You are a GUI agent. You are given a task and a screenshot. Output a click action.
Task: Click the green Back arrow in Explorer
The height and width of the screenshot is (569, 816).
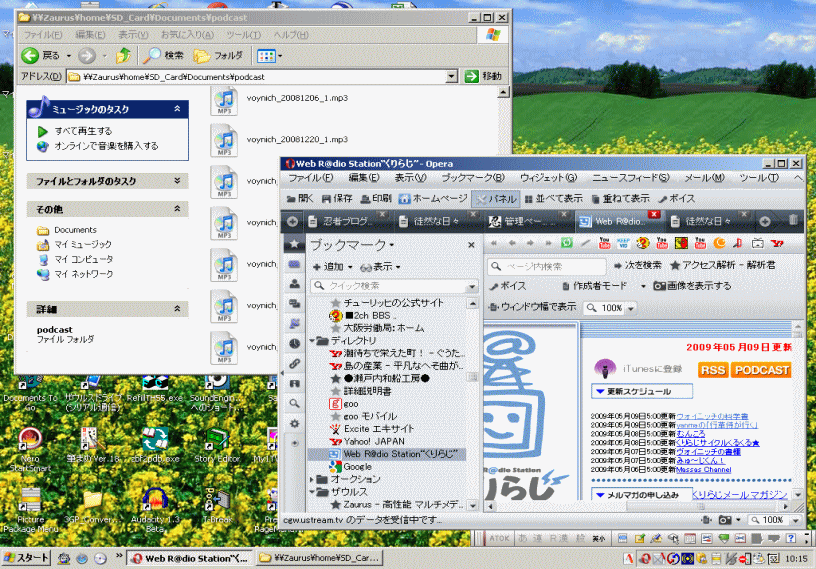30,55
